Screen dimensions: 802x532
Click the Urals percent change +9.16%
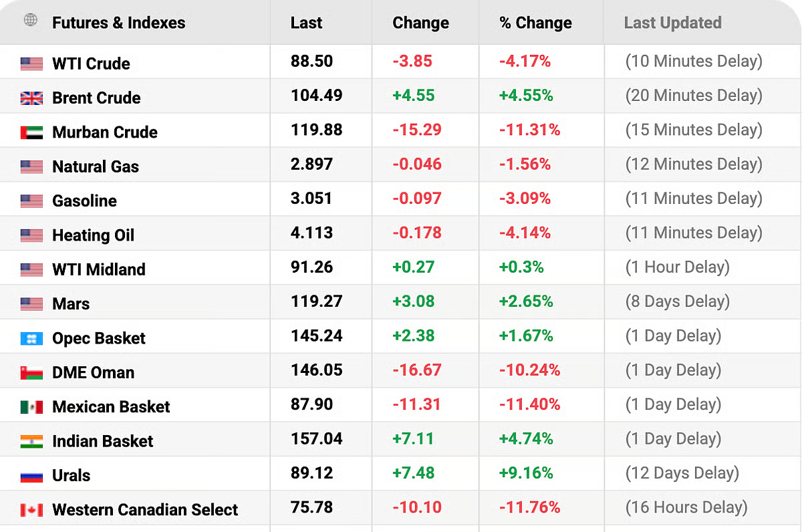tap(526, 473)
